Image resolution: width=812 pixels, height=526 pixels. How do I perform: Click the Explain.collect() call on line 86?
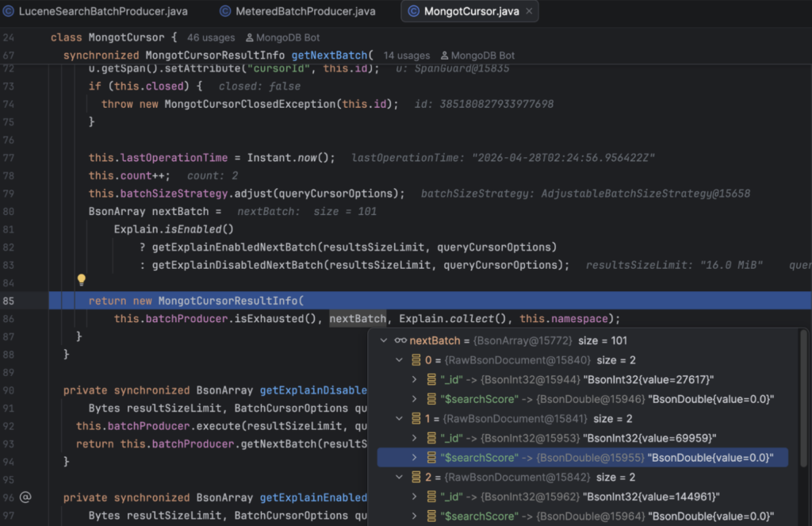pyautogui.click(x=453, y=319)
